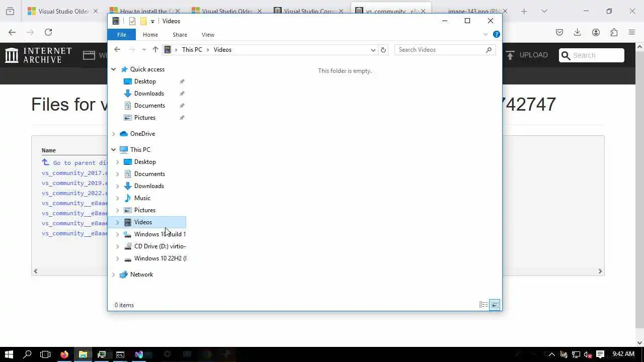Open the Share ribbon tab

180,35
